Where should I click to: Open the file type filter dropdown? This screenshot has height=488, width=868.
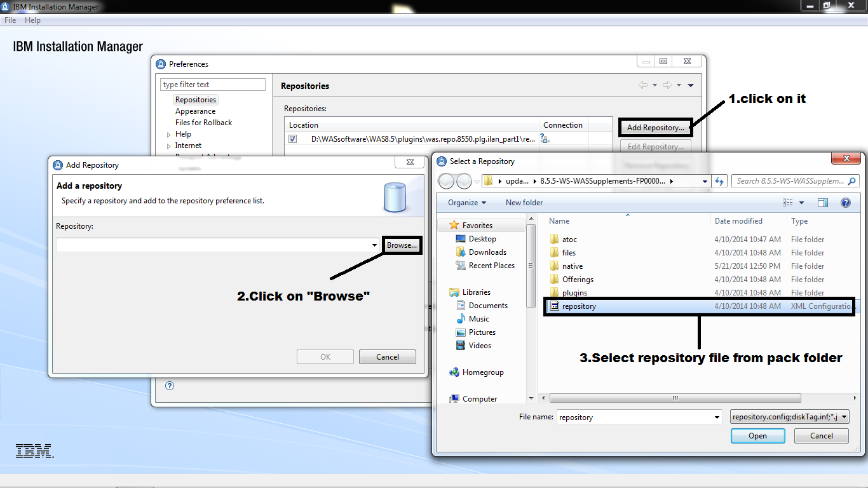(x=845, y=416)
